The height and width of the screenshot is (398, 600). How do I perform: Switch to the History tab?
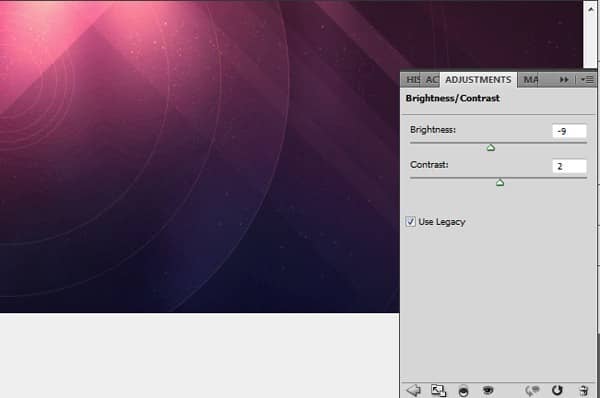(412, 80)
